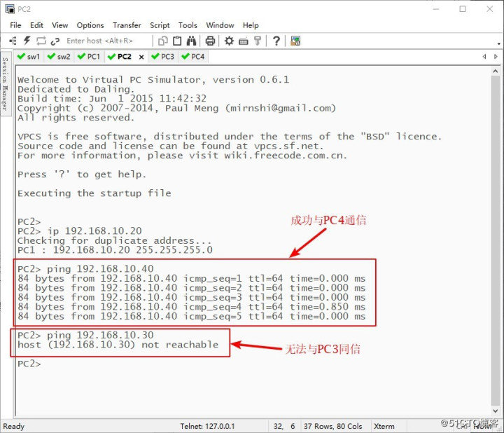Switch to the PC3 session tab
The height and width of the screenshot is (433, 504).
pyautogui.click(x=163, y=57)
